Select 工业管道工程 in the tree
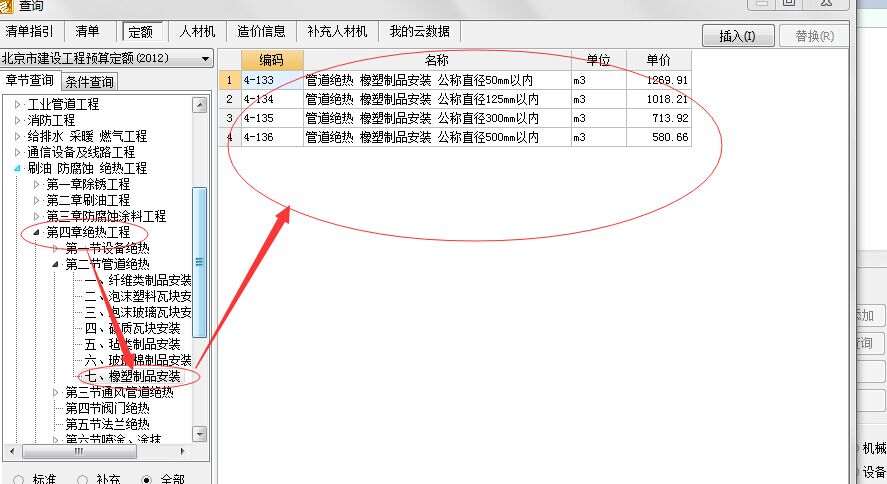This screenshot has height=484, width=887. pos(63,105)
